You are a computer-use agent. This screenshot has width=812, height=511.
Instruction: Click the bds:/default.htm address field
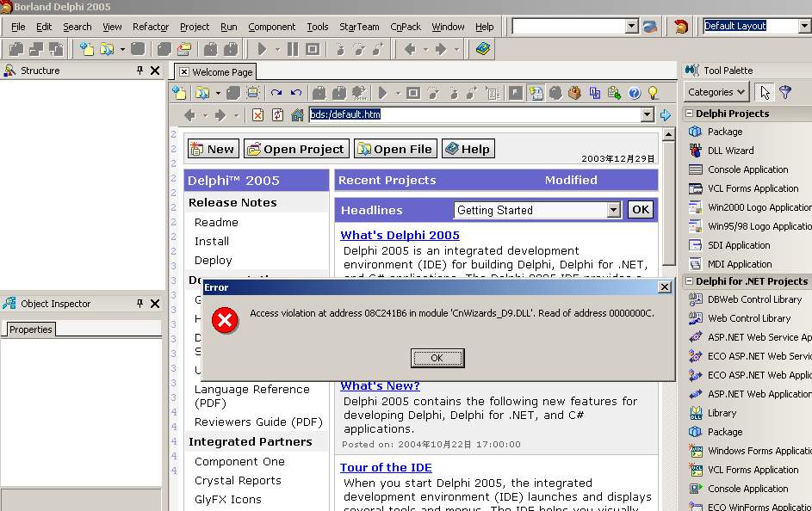point(474,114)
